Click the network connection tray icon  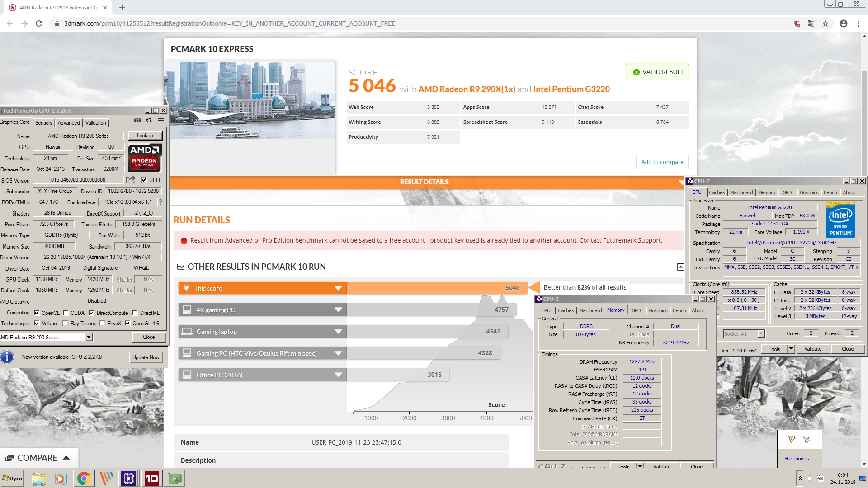821,479
